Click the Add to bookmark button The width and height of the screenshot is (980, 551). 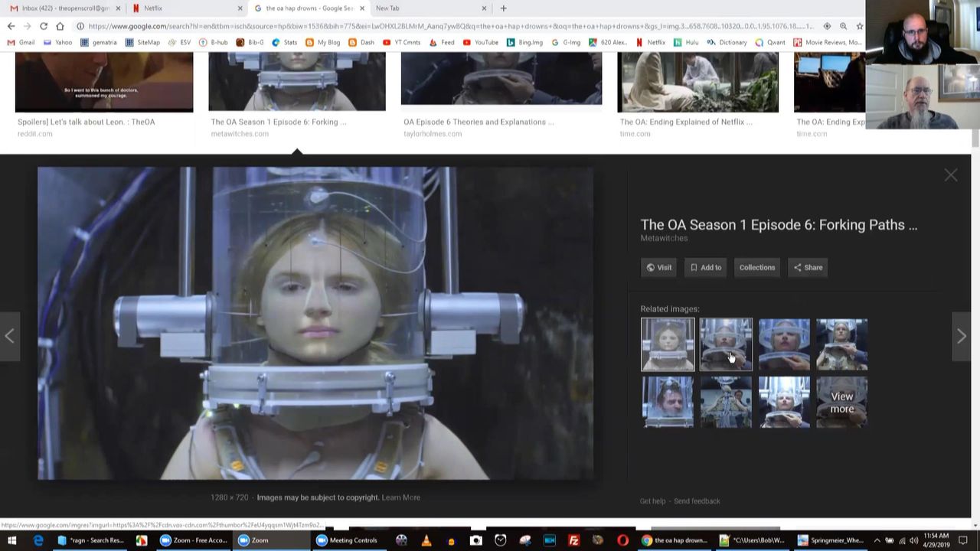tap(705, 268)
